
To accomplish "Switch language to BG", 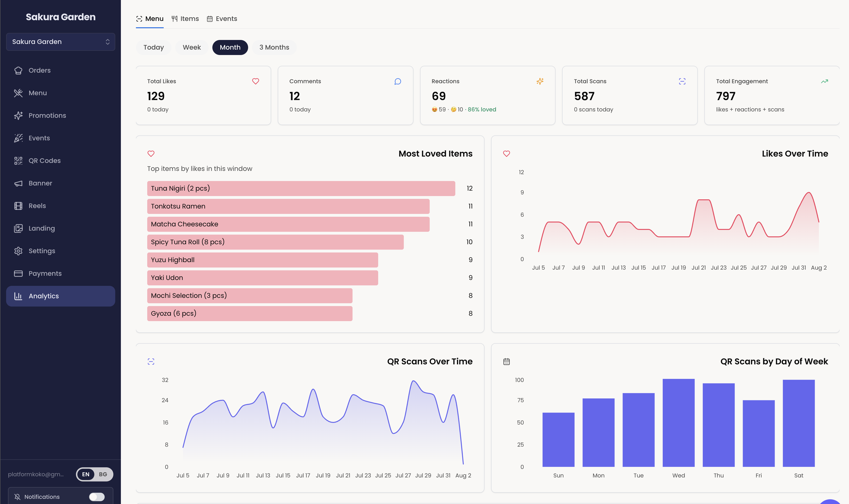I will coord(103,474).
